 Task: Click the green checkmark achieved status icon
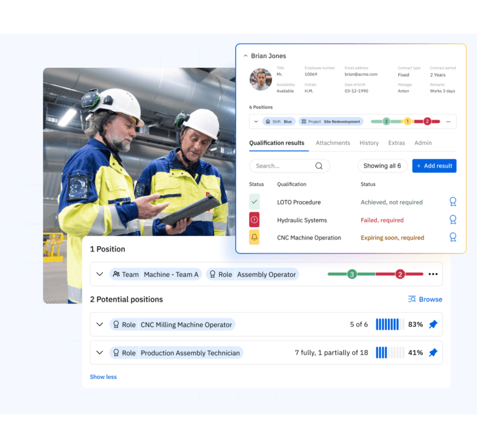254,202
